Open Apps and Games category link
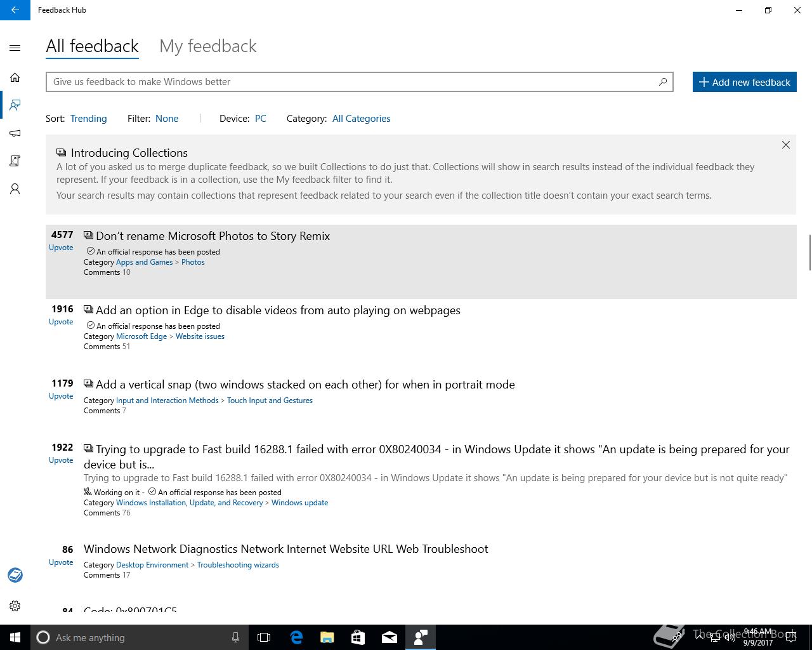 (144, 262)
